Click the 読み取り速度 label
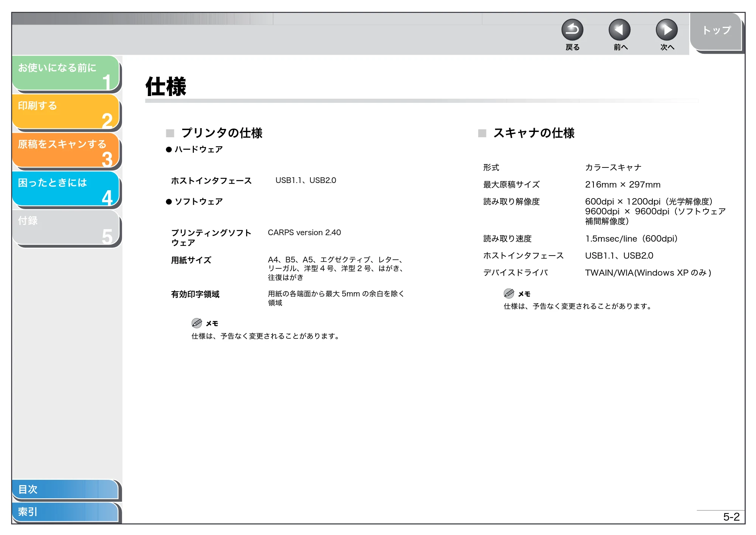 coord(507,239)
